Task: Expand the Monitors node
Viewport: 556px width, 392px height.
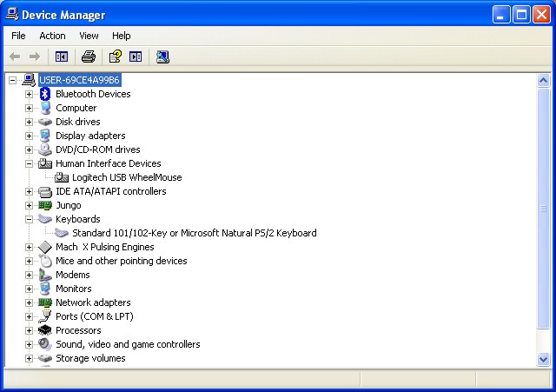Action: tap(29, 289)
